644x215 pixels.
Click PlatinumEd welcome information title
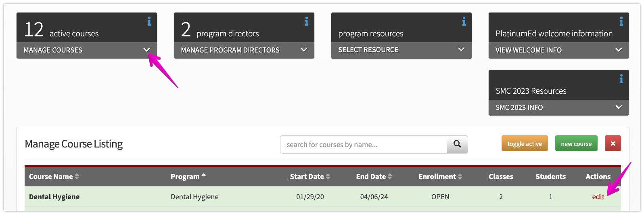pos(554,34)
